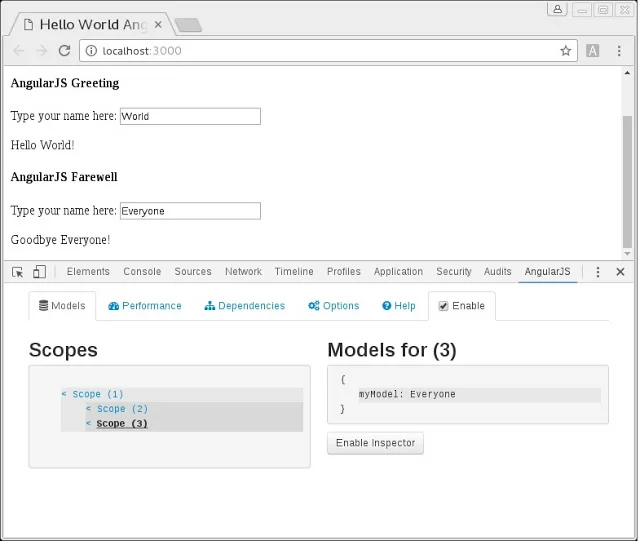This screenshot has width=640, height=541.
Task: Click the page scrollbar up arrow
Action: (x=627, y=73)
